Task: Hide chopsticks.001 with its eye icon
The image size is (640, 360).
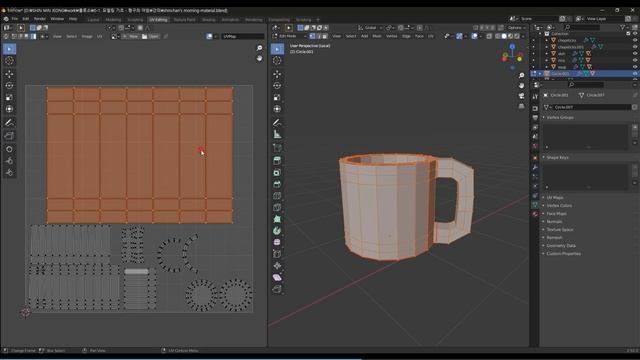Action: pyautogui.click(x=635, y=47)
